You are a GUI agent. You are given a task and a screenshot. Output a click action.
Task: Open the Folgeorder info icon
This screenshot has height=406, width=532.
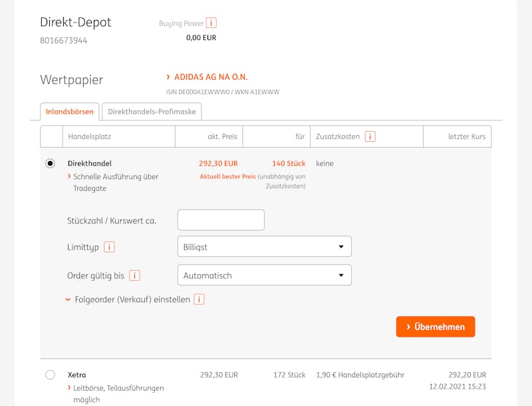pos(199,300)
